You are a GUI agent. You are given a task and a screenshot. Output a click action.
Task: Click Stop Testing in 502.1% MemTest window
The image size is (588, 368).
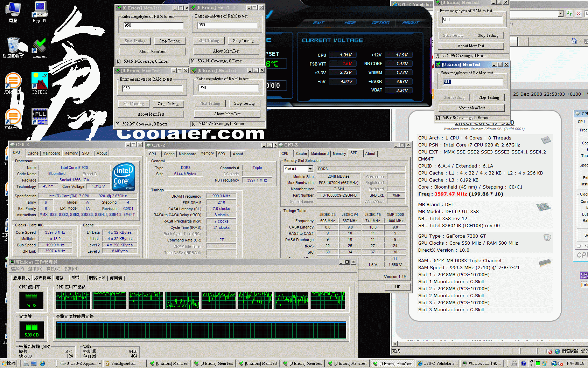244,103
